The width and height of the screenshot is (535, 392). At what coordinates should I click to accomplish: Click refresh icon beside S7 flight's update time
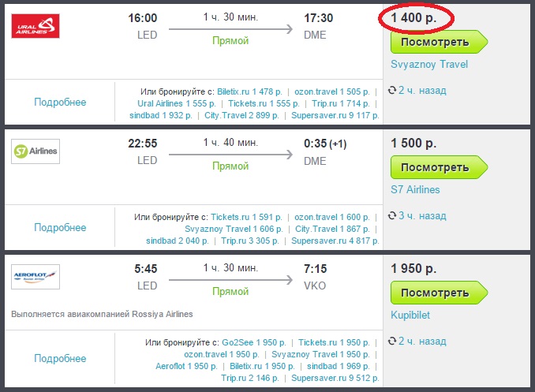[392, 215]
